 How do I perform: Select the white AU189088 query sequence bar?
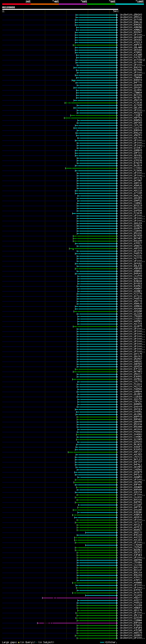(x=60, y=10)
